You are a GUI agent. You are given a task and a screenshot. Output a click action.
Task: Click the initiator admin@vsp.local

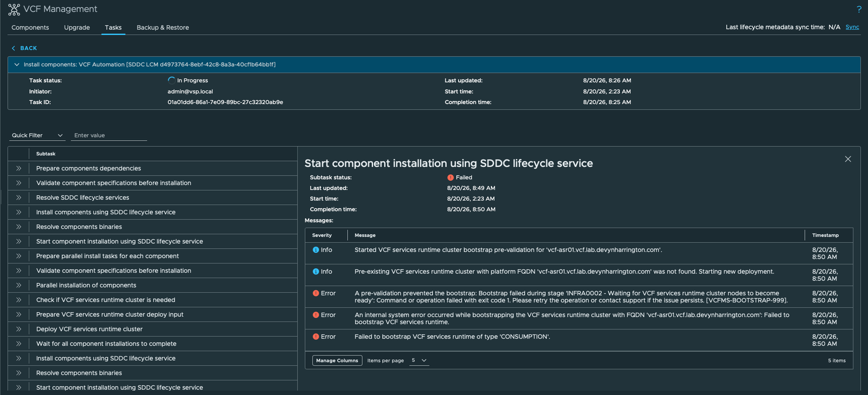click(x=190, y=92)
